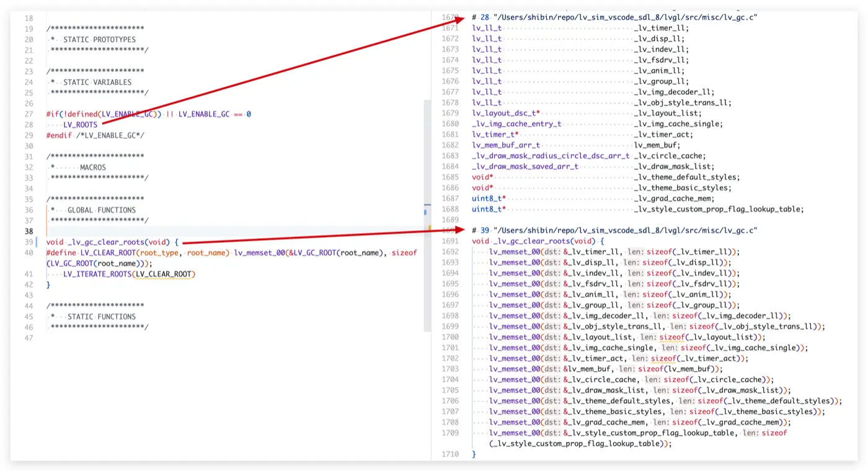
Task: Click the blue change marker in left overview ruler
Action: tap(425, 212)
